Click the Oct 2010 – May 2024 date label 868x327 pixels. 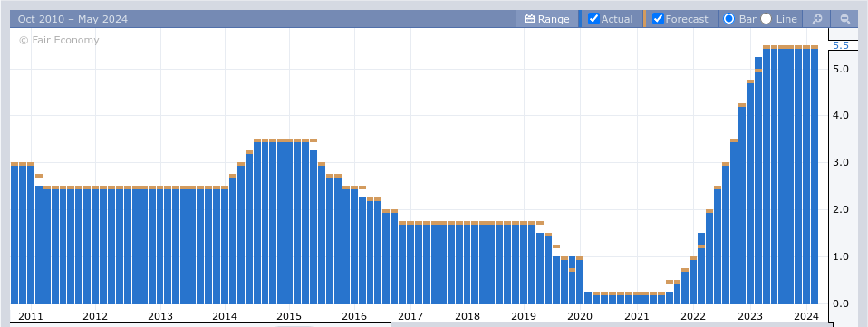pos(72,19)
